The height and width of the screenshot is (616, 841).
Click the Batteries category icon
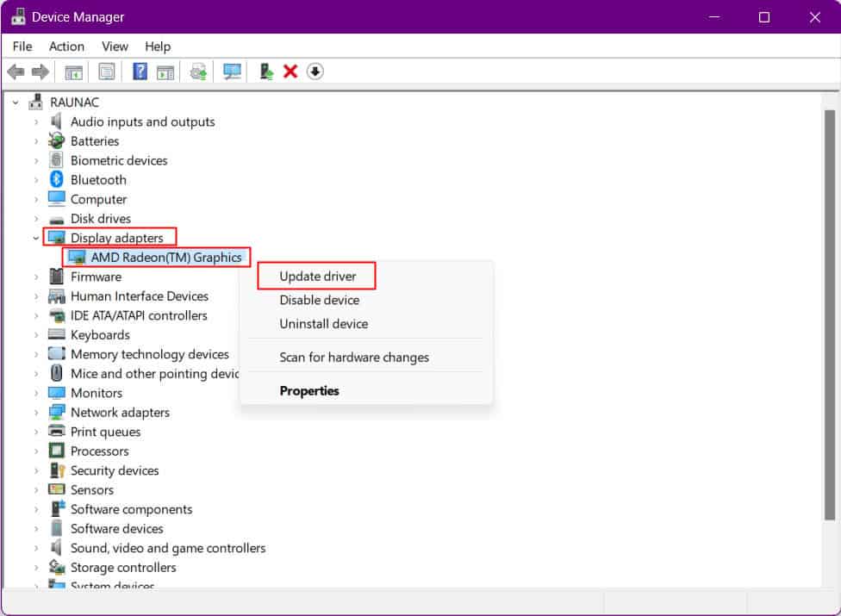pos(56,141)
